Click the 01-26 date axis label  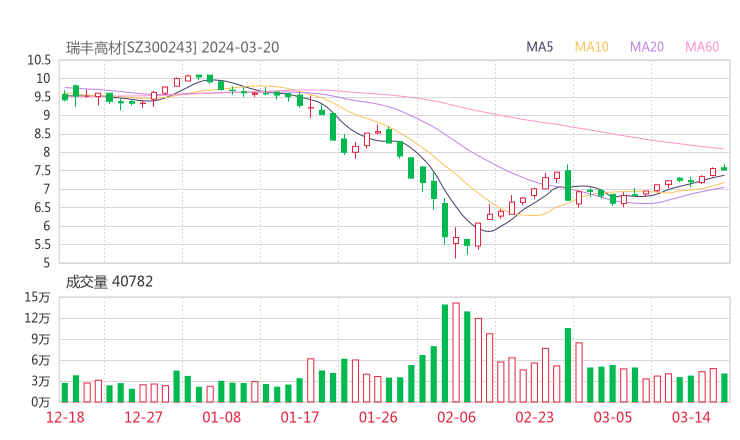pos(378,417)
